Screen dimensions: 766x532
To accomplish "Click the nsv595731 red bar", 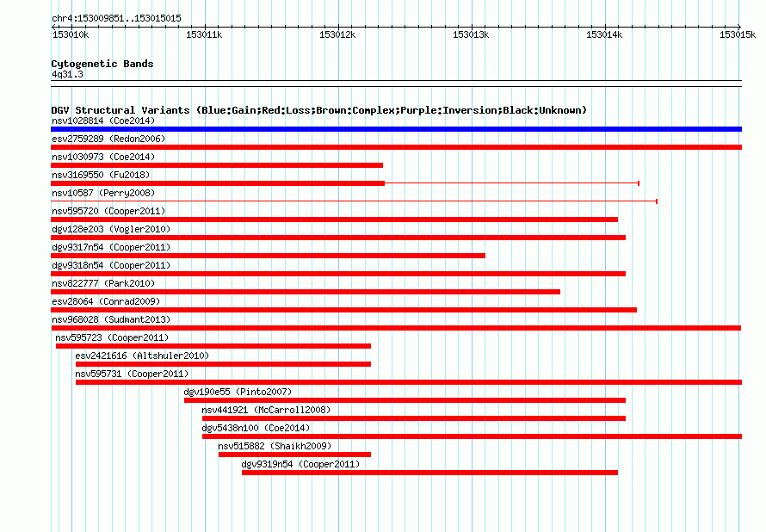I will coord(409,382).
